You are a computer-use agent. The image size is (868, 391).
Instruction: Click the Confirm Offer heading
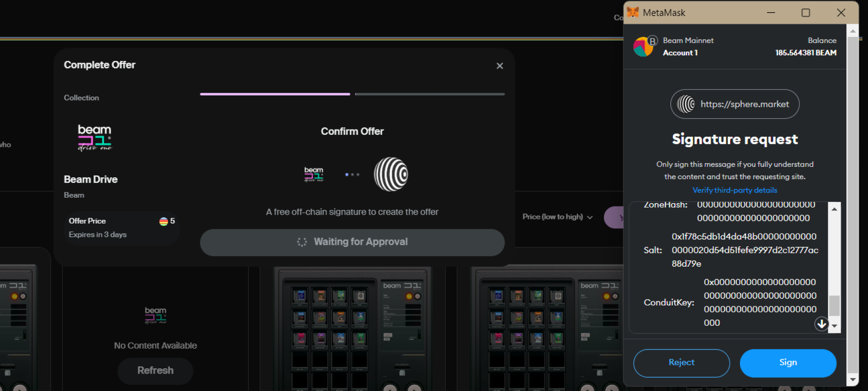pos(352,131)
